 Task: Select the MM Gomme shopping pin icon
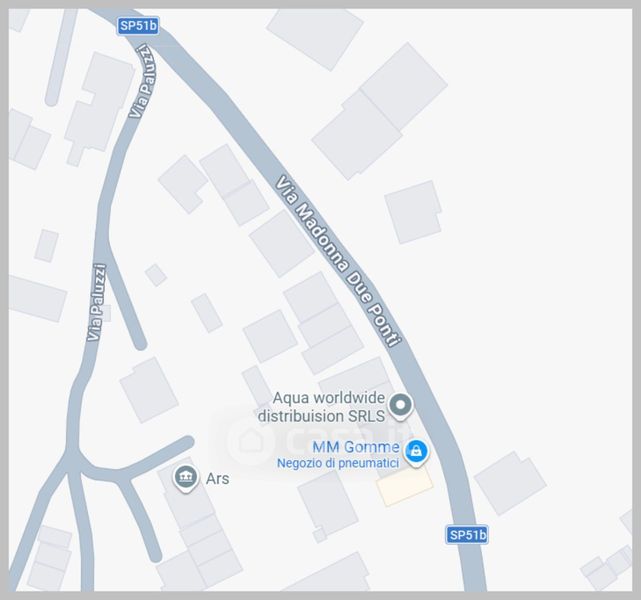tap(416, 452)
